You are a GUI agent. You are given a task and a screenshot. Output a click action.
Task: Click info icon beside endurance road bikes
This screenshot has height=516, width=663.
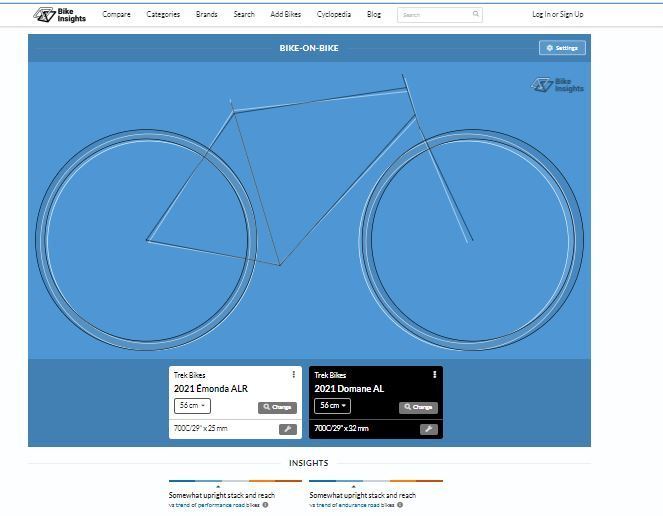[x=400, y=505]
